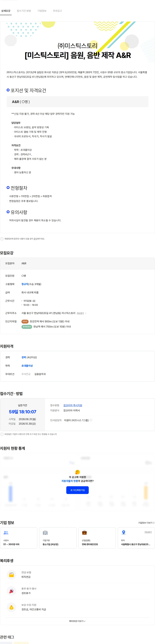Click the 실용음악과 preferred major text
This screenshot has height=644, width=155.
40,374
